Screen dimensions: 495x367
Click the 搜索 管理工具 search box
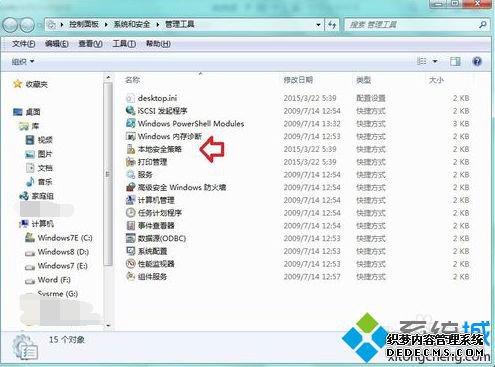click(x=417, y=24)
